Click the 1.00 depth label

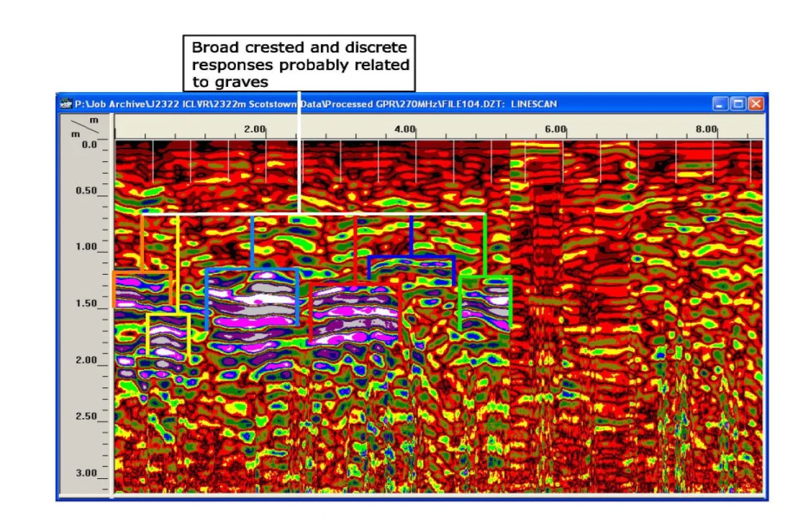click(87, 248)
